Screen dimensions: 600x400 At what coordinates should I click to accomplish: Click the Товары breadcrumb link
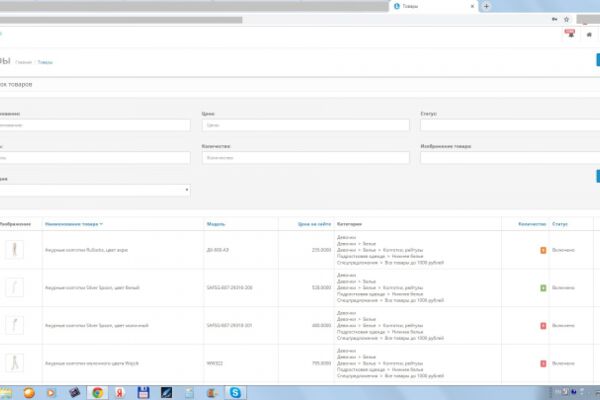tap(45, 62)
